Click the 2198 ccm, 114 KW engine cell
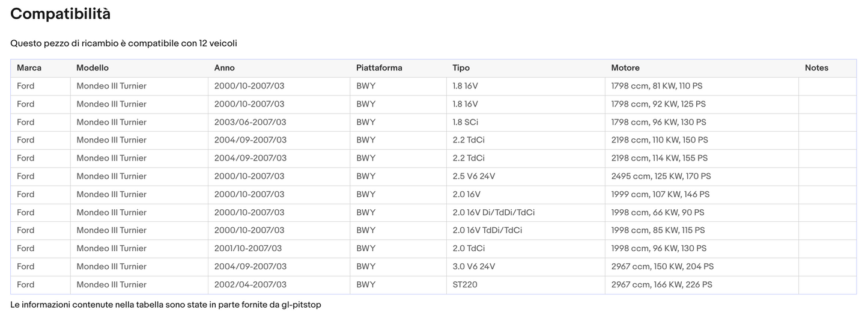This screenshot has height=321, width=868. tap(659, 158)
